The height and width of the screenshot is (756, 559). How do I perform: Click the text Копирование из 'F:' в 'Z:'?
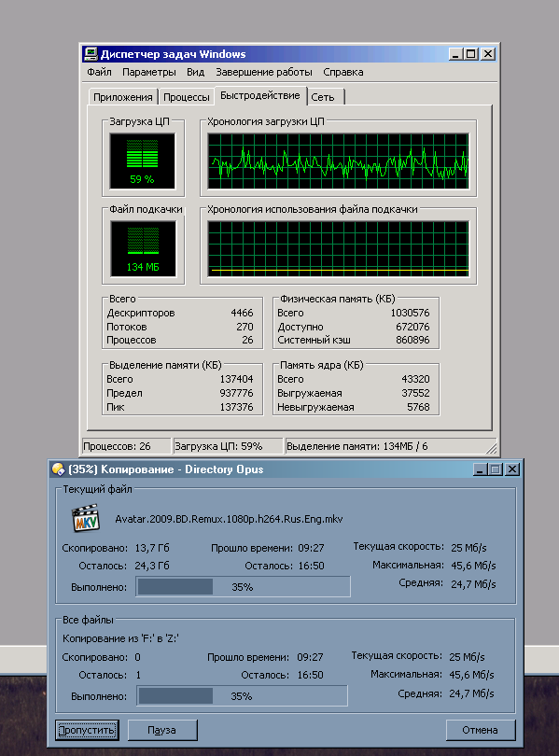coord(121,638)
